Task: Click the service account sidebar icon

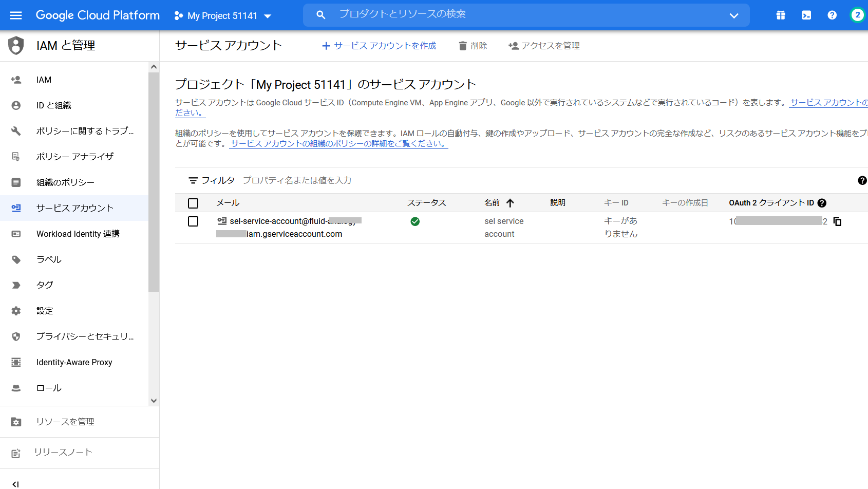Action: coord(16,208)
